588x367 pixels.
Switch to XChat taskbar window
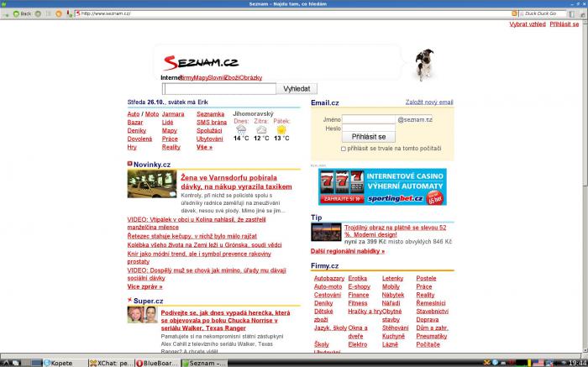click(112, 363)
